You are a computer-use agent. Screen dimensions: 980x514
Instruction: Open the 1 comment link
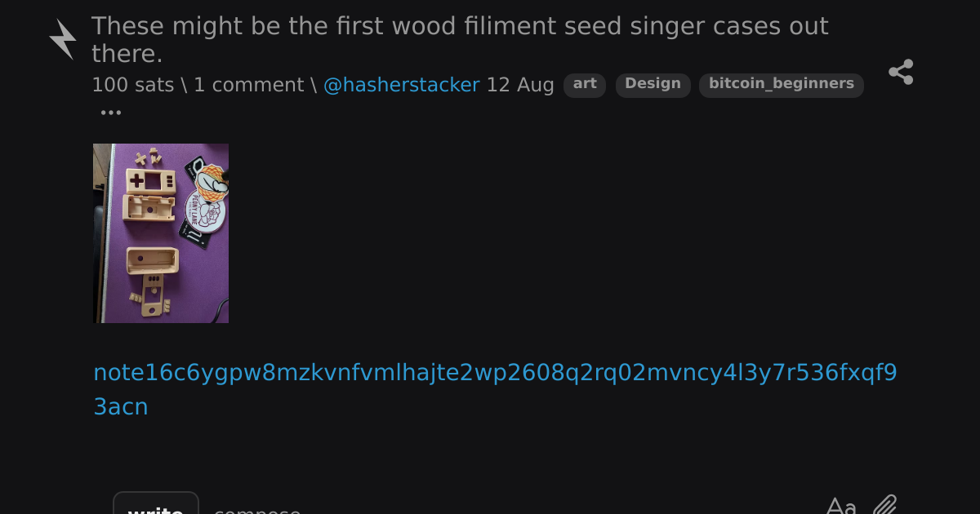(248, 85)
